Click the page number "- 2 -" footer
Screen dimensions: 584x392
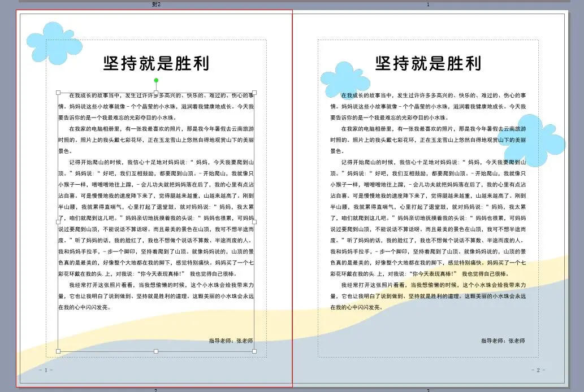[x=537, y=370]
